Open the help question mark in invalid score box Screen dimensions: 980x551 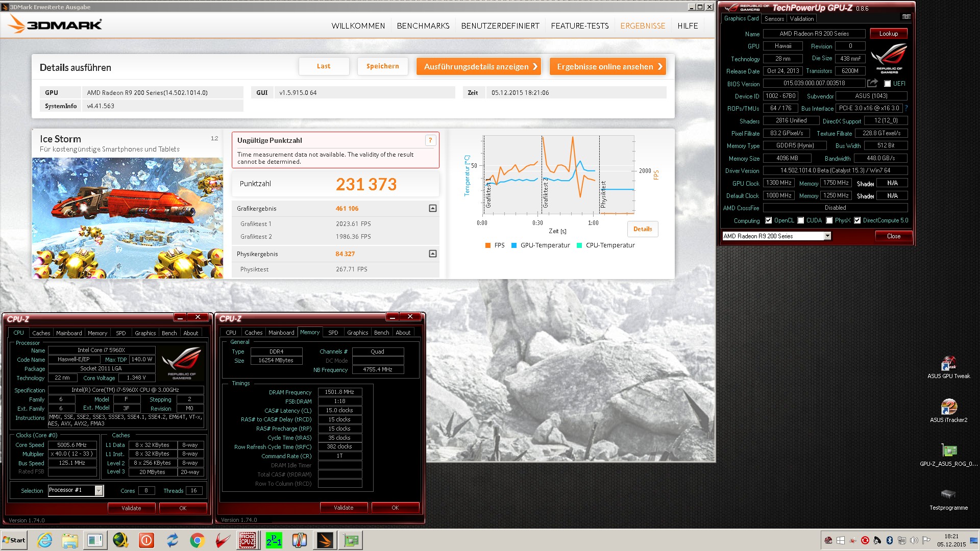(x=430, y=140)
